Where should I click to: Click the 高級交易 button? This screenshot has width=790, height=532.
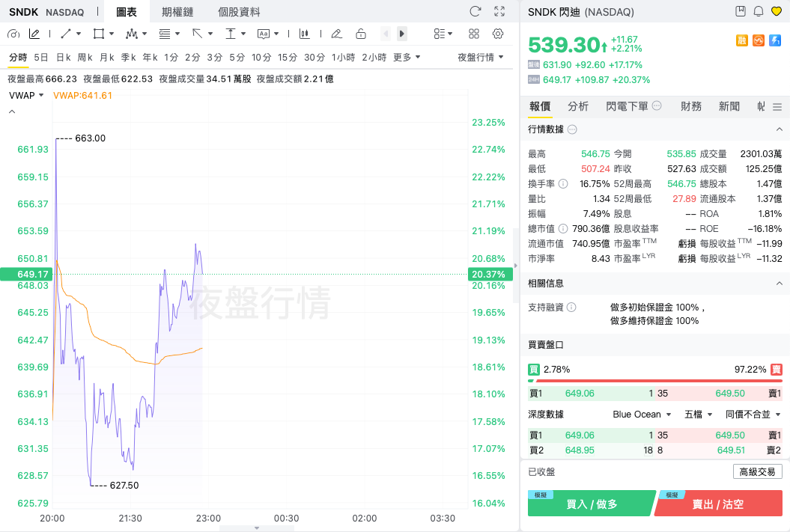click(757, 471)
